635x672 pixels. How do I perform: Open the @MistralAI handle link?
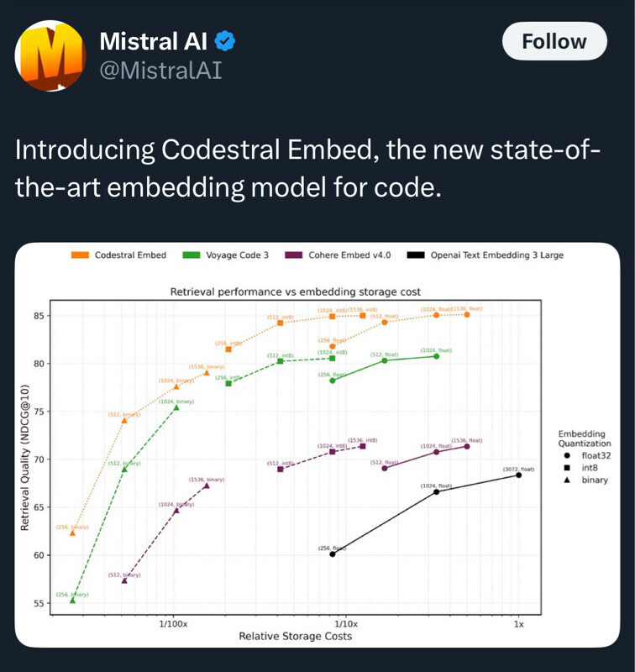(160, 70)
